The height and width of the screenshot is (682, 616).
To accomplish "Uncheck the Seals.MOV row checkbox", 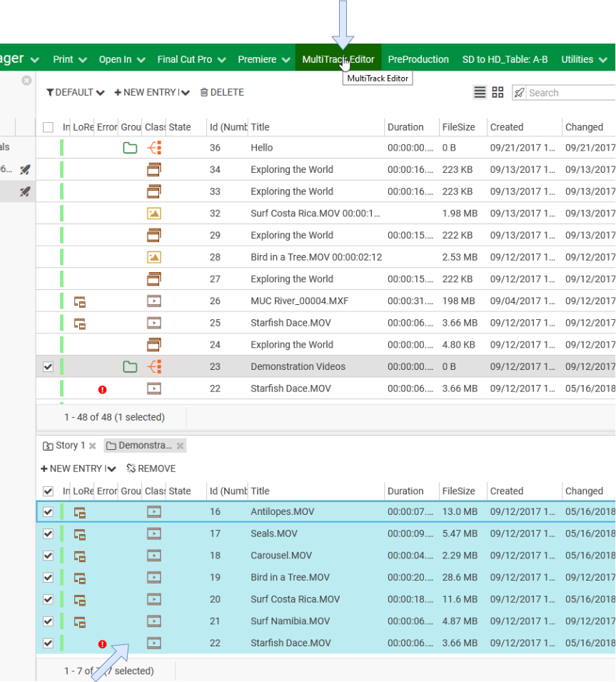I will coord(48,533).
